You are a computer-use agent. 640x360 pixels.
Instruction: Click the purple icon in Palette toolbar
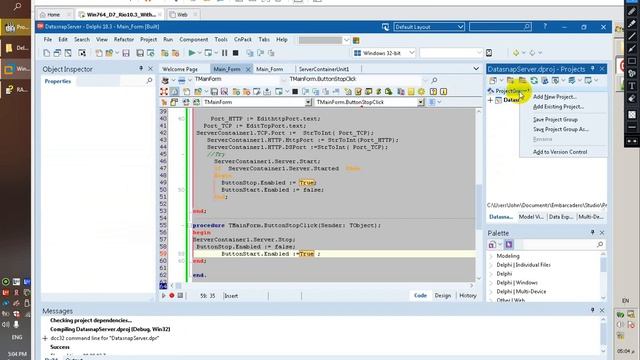coord(509,244)
